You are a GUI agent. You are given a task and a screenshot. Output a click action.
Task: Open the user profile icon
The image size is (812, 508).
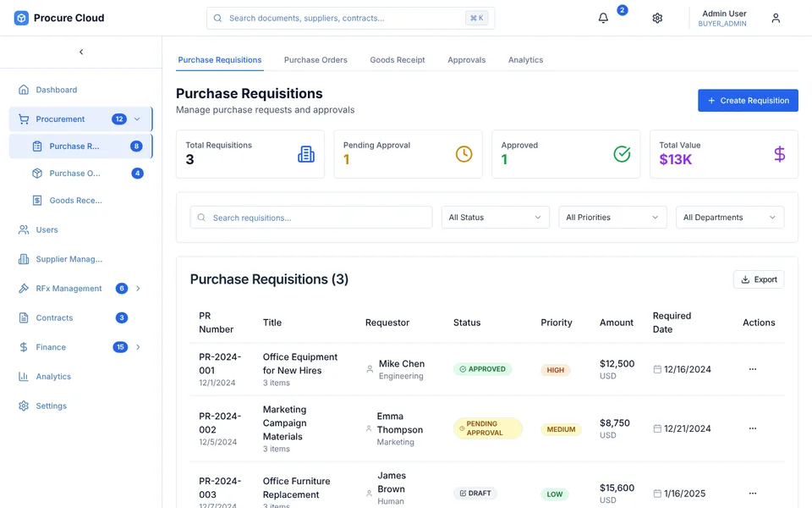click(x=776, y=18)
